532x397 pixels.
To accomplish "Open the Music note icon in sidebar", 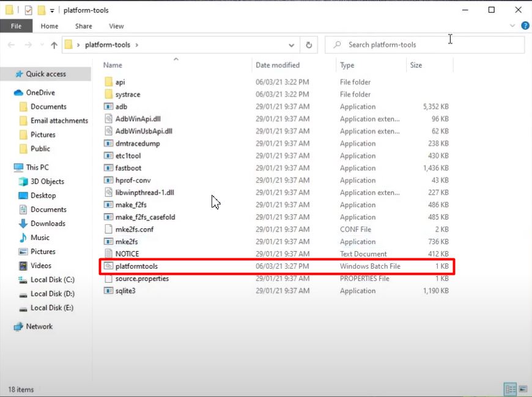I will 23,238.
